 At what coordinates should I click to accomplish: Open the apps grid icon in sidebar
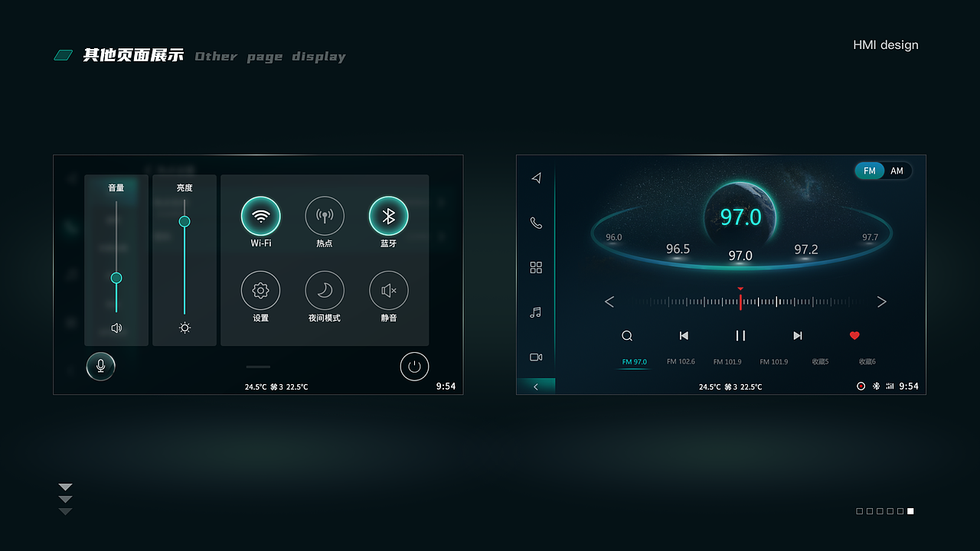point(536,268)
